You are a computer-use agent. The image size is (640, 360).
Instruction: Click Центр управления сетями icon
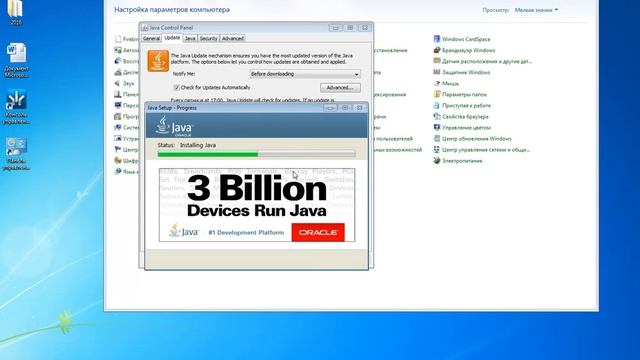point(437,149)
